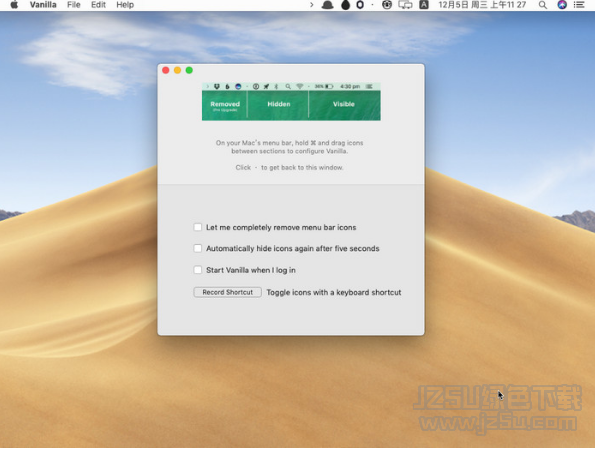Zoom the Vanilla window with the green button

tap(189, 70)
